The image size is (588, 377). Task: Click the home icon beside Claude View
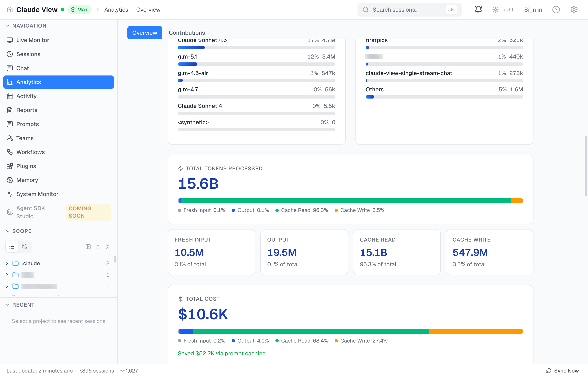(10, 10)
